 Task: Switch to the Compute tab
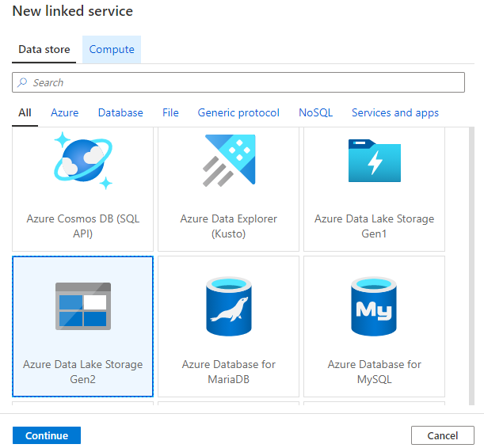click(112, 50)
